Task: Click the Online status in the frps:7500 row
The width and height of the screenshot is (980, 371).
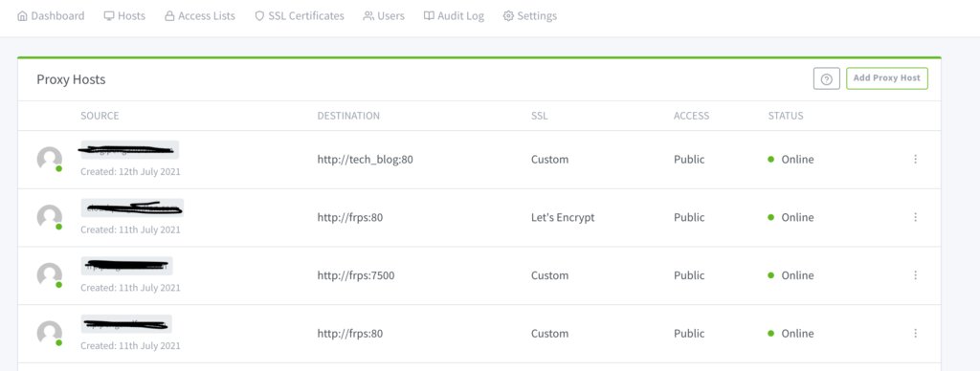Action: pos(791,275)
